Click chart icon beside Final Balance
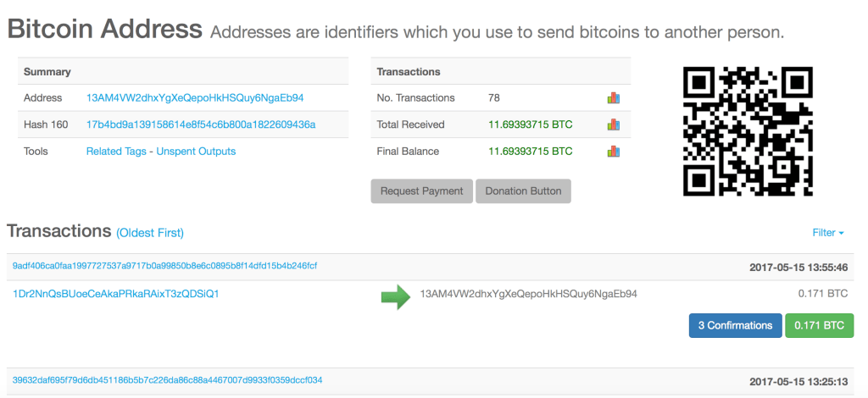 coord(614,152)
